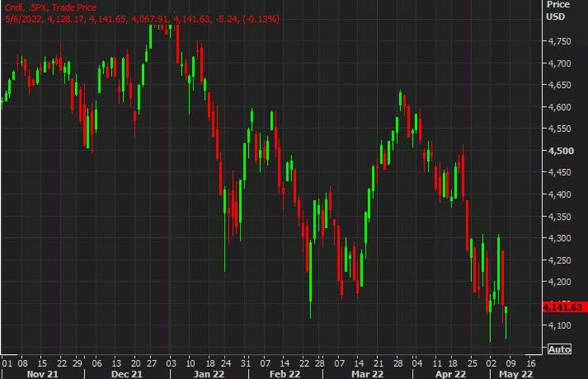Click the 4,100 price axis label

[x=559, y=326]
